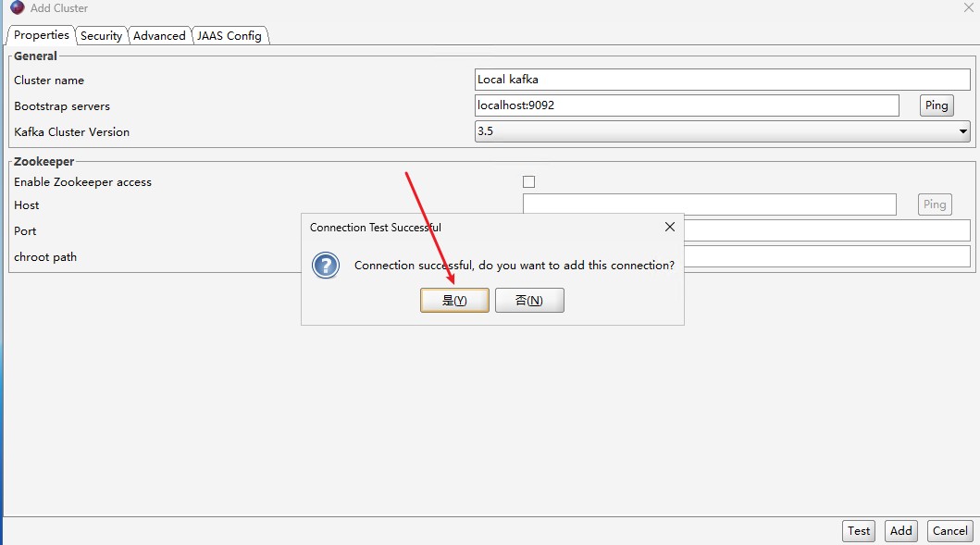Viewport: 980px width, 545px height.
Task: Enable Zookeeper access checkbox
Action: point(528,182)
